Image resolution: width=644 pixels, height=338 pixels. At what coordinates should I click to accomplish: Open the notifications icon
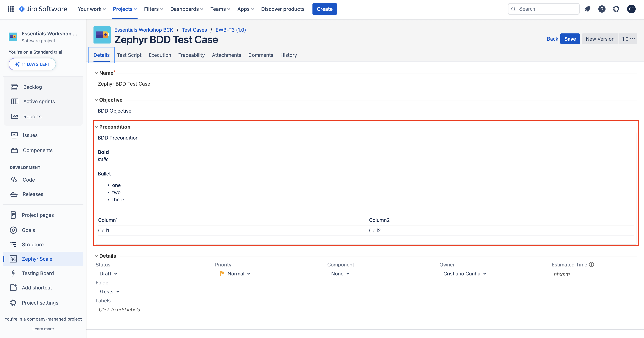pyautogui.click(x=587, y=9)
